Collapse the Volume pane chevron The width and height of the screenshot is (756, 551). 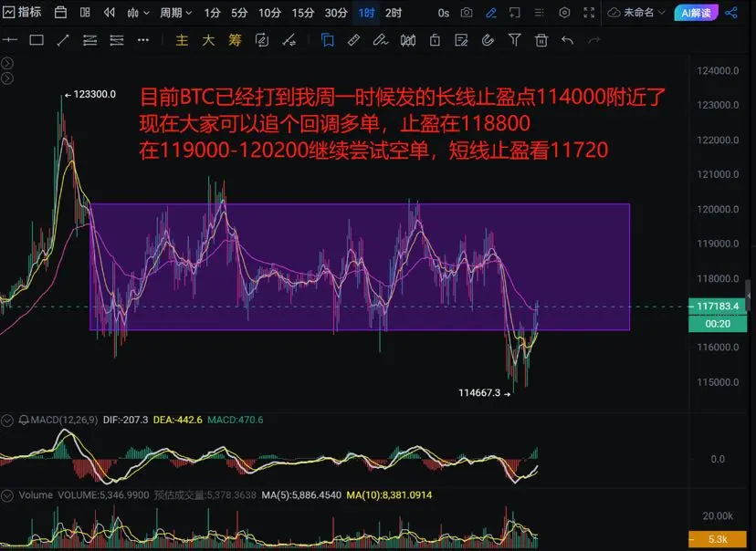pyautogui.click(x=6, y=495)
